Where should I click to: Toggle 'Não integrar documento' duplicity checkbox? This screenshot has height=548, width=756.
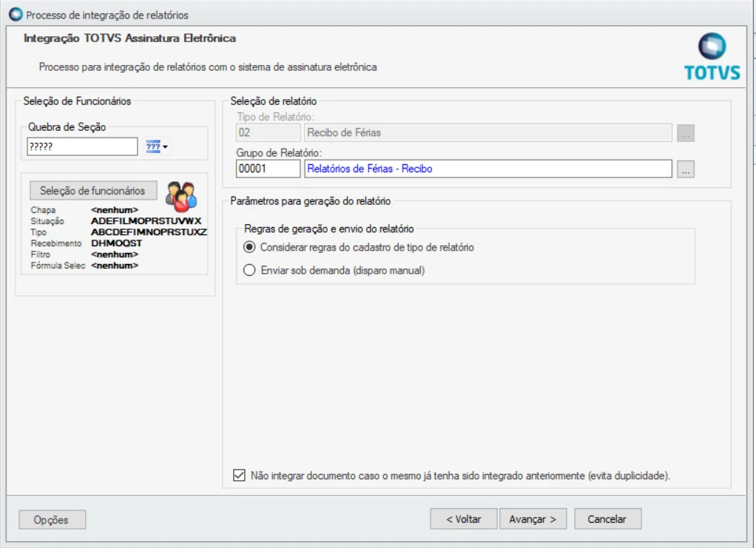239,476
